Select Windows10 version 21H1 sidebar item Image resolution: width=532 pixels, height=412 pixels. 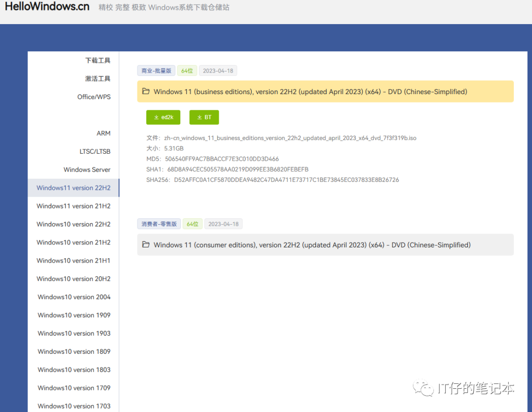[x=73, y=261]
